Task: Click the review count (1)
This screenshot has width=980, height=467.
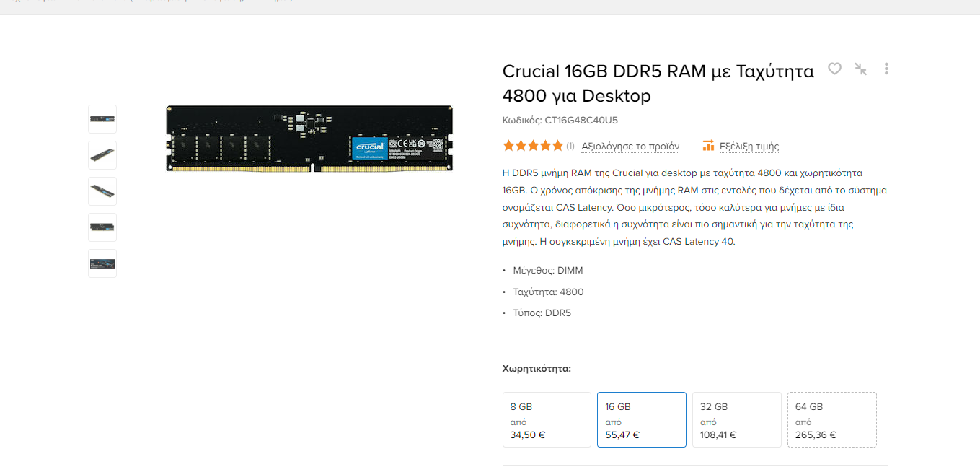Action: (570, 146)
